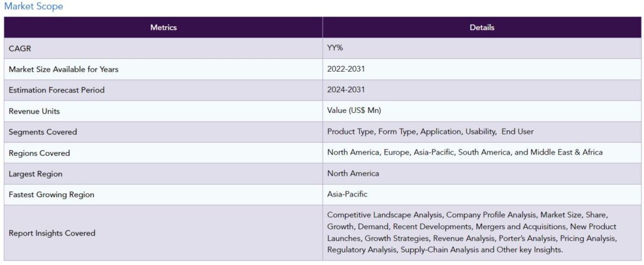Click the CAGR row label

click(x=19, y=48)
